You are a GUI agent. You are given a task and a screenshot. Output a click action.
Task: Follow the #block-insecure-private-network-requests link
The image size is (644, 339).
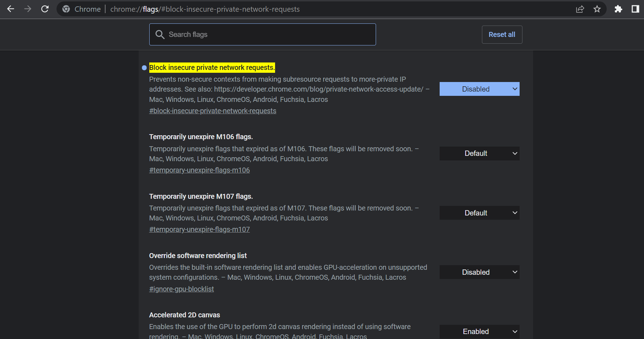pyautogui.click(x=213, y=111)
